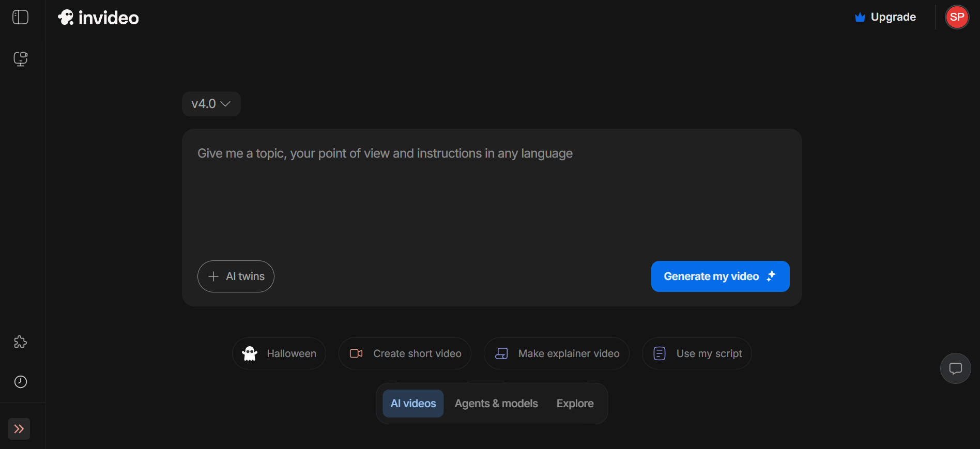Open the screen recorder icon in sidebar
The height and width of the screenshot is (449, 980).
coord(20,59)
